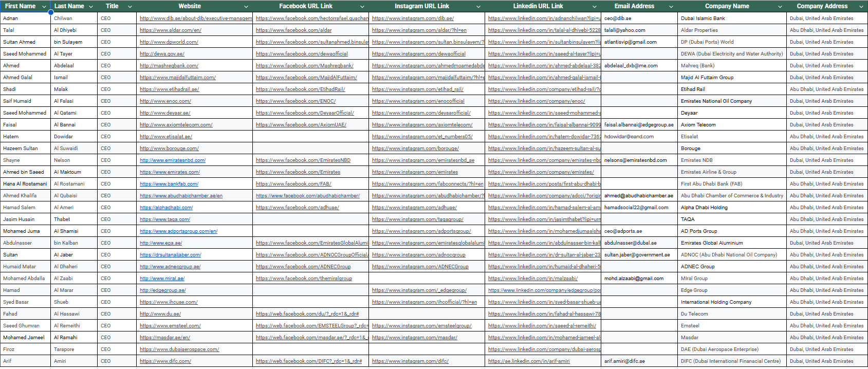Viewport: 868px width, 369px height.
Task: Open the instagram.com/difc link
Action: click(x=410, y=361)
